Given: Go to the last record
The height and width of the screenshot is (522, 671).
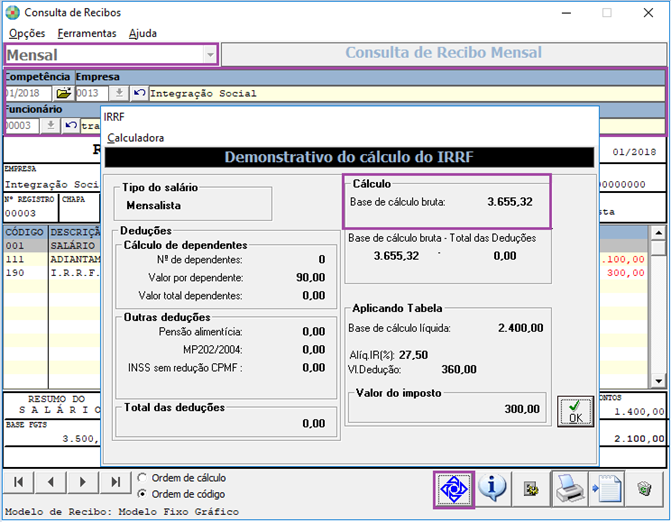Looking at the screenshot, I should pyautogui.click(x=115, y=482).
